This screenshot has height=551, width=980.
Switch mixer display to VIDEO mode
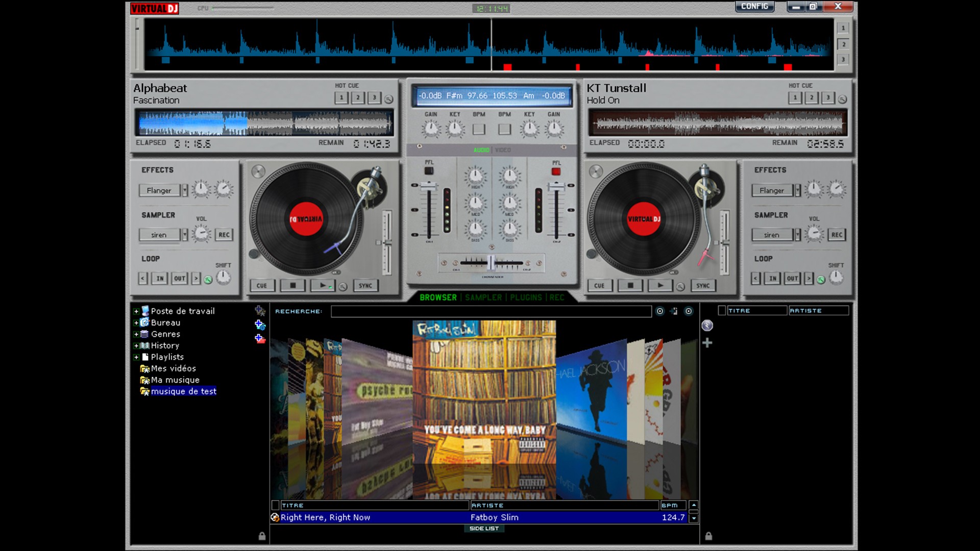(503, 150)
